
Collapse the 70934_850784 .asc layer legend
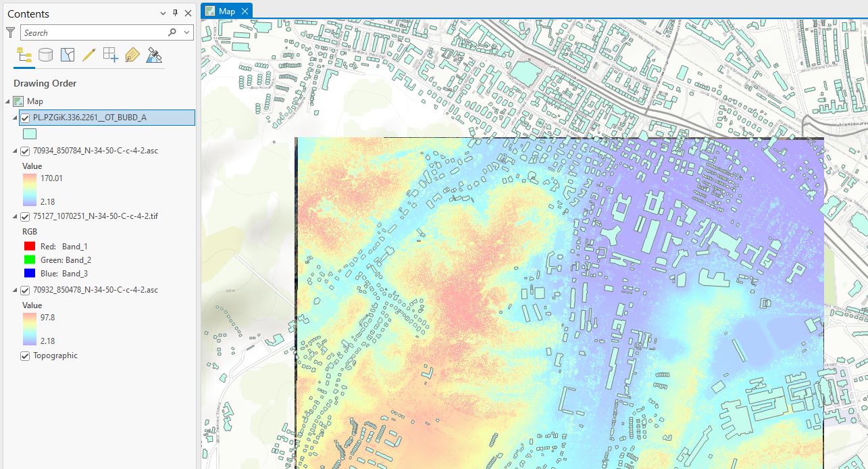[x=15, y=151]
